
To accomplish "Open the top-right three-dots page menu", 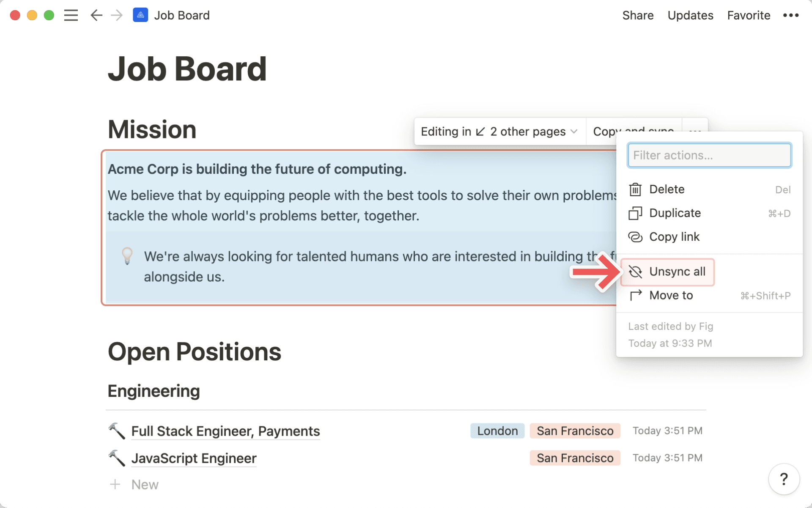I will coord(790,16).
